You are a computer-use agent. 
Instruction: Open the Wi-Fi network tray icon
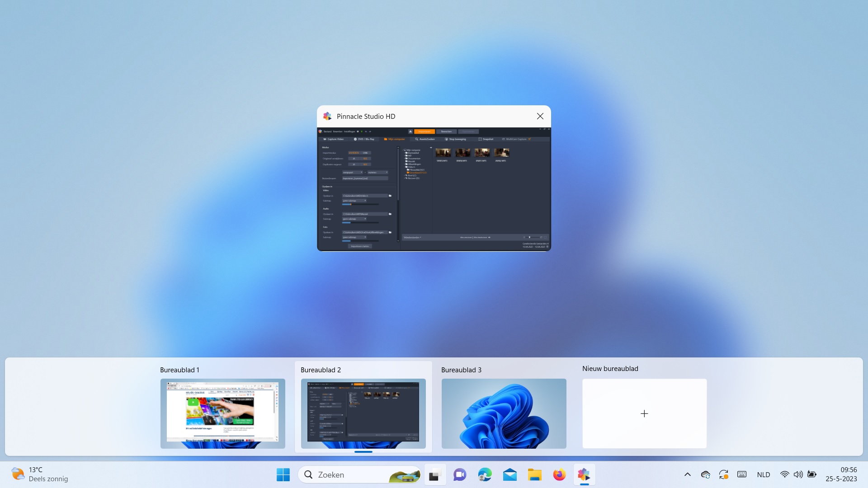pos(784,474)
